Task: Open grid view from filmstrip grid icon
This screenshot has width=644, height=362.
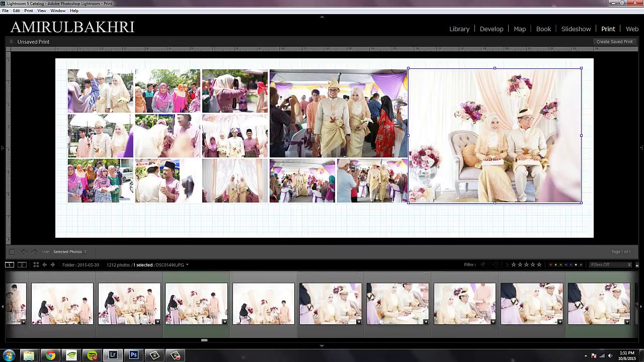Action: [x=36, y=264]
